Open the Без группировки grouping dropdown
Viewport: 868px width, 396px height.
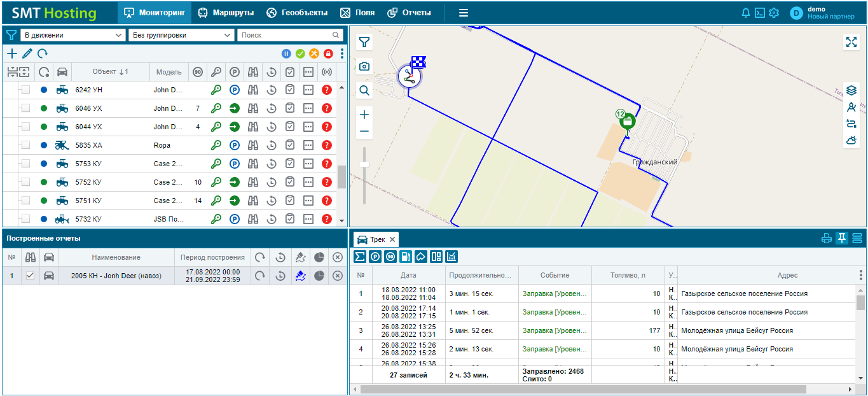coord(181,35)
